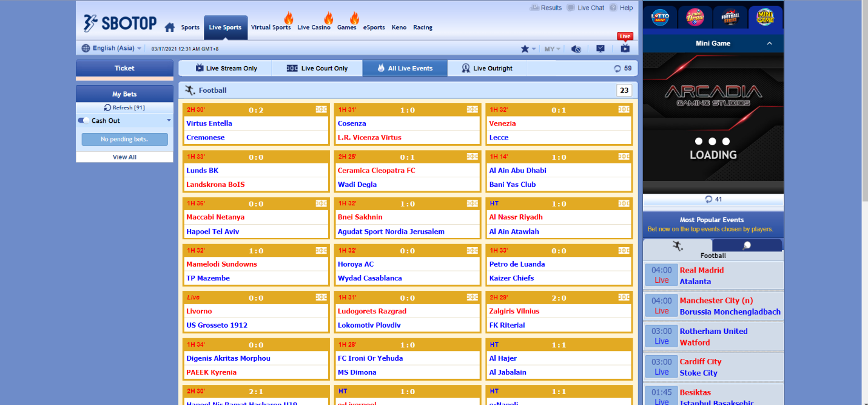The image size is (868, 405).
Task: Open the Digenis Akritas Morphou team row
Action: coord(256,358)
